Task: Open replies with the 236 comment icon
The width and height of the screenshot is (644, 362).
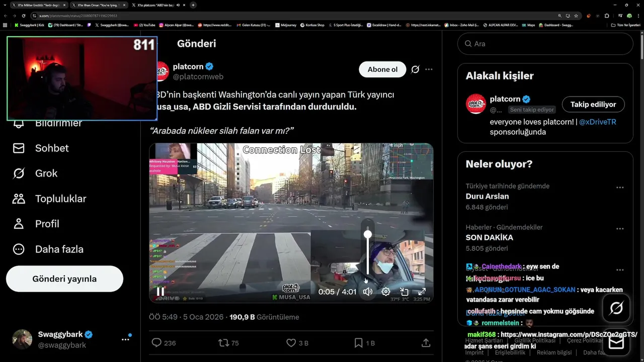Action: [x=164, y=343]
